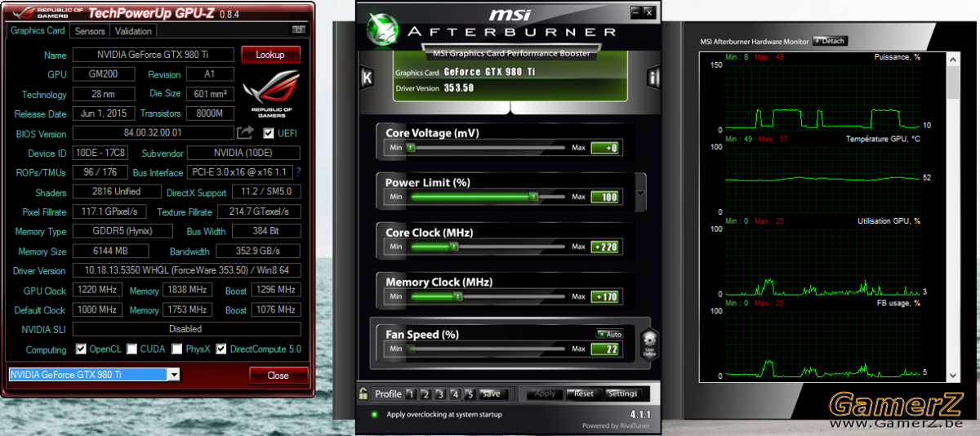Uncheck the UEFI checkbox
Screen dimensions: 980x436
[269, 133]
